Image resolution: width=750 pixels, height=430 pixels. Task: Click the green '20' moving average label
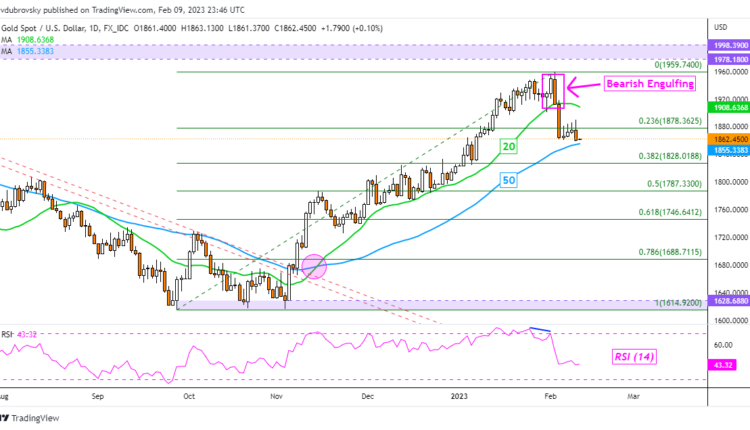tap(508, 146)
